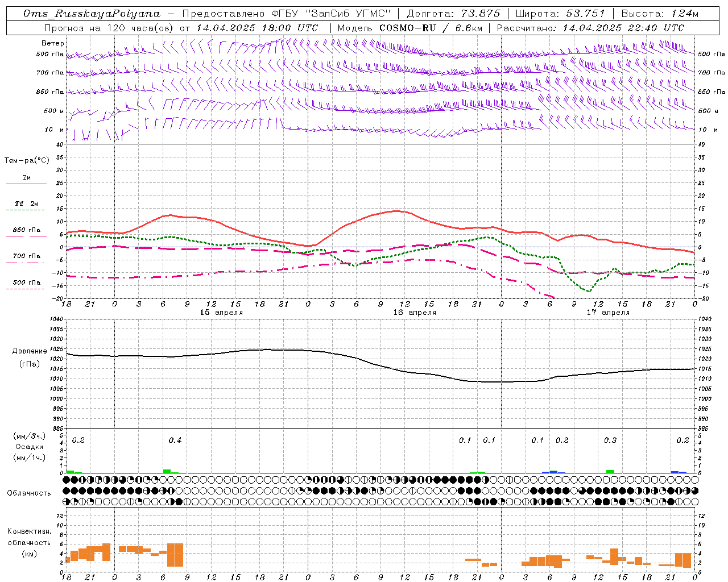Click the 17 апреля date label
Screen dimensions: 728x582
(609, 313)
